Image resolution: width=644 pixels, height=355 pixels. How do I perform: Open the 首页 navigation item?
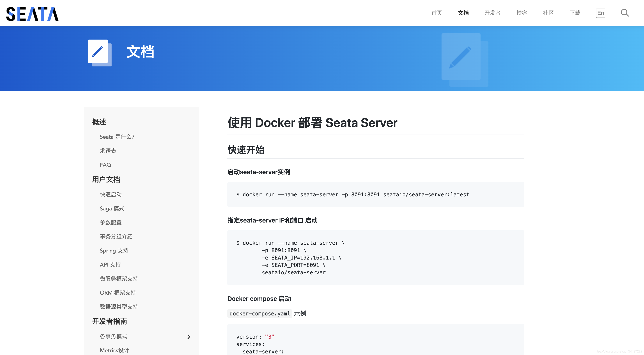coord(437,13)
